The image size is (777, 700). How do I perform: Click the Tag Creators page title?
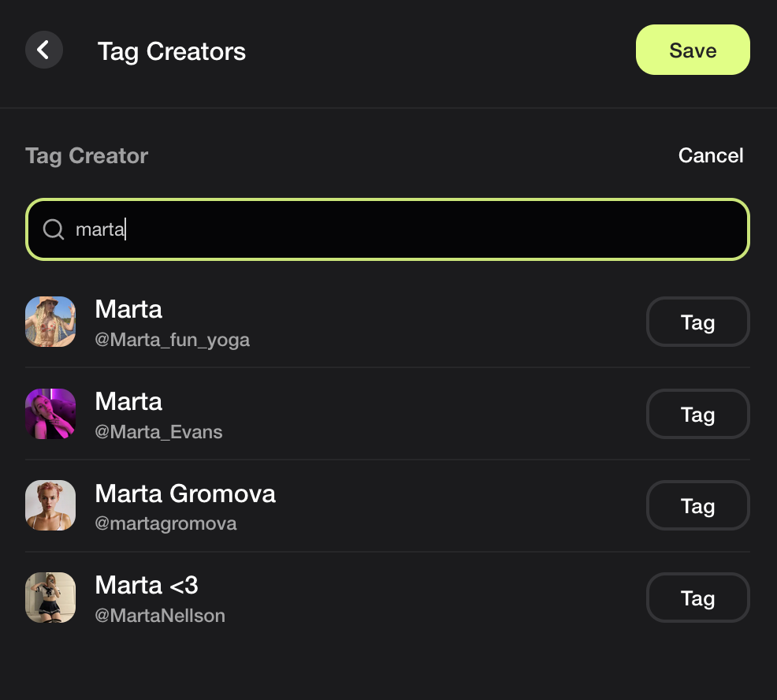[172, 51]
